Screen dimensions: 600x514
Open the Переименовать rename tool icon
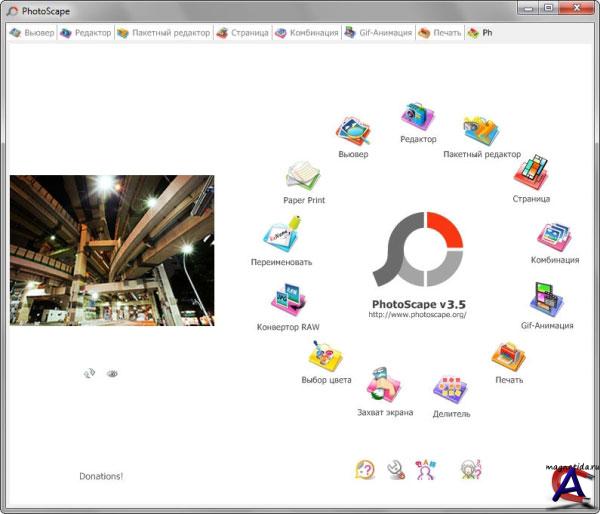281,238
